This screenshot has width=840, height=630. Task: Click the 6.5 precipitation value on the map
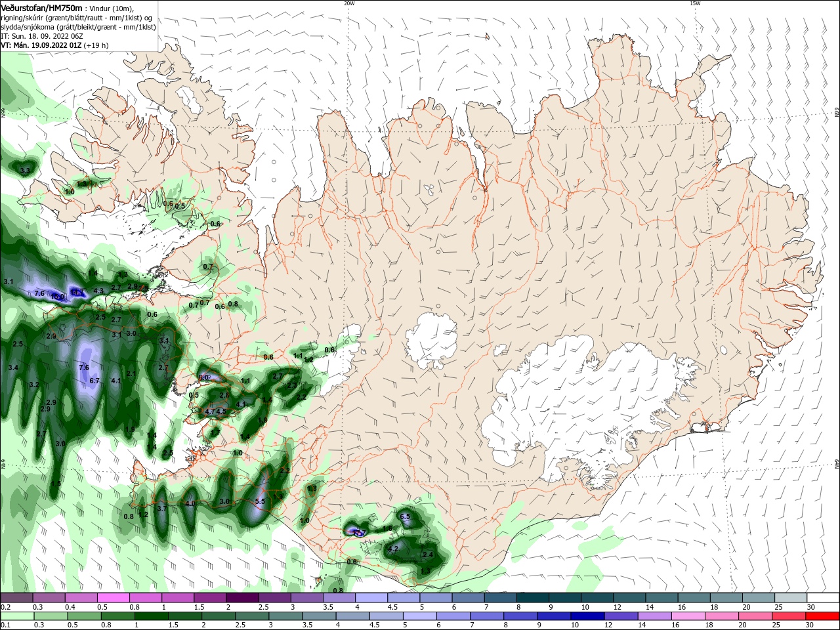405,516
